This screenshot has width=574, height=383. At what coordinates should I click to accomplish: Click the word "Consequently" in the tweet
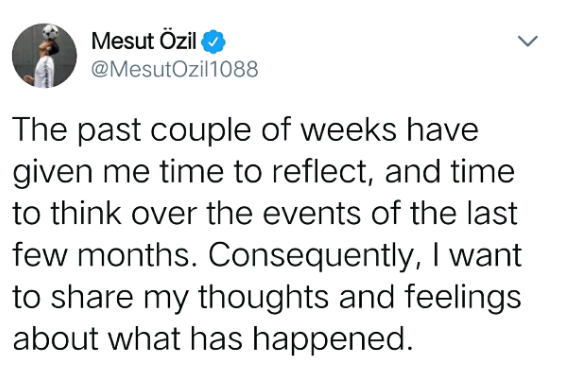tap(311, 255)
